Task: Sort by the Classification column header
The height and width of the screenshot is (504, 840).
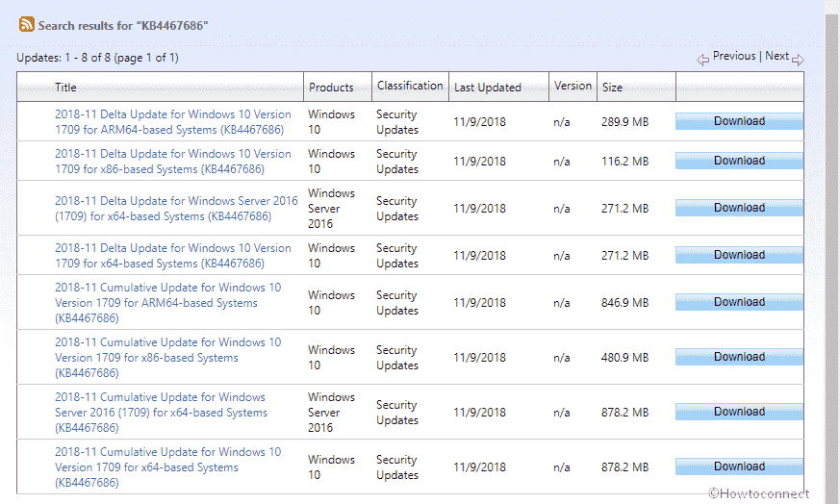Action: [x=410, y=86]
